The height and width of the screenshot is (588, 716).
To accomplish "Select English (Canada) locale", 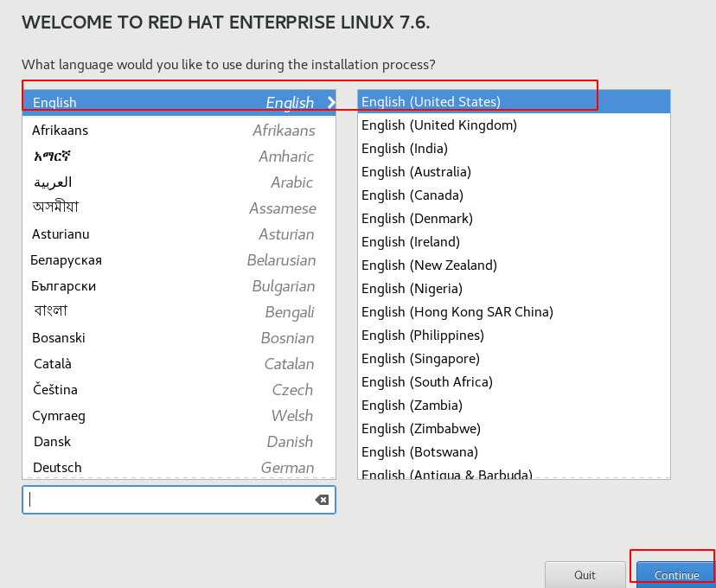I will point(515,195).
